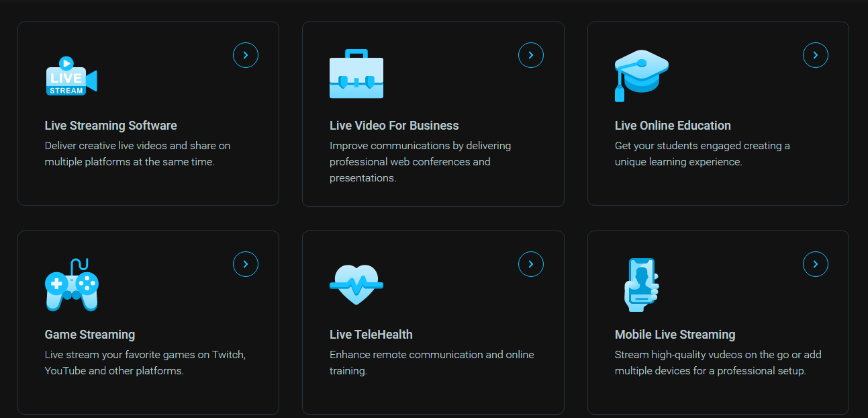Click the blue briefcase icon
This screenshot has width=868, height=418.
tap(356, 75)
